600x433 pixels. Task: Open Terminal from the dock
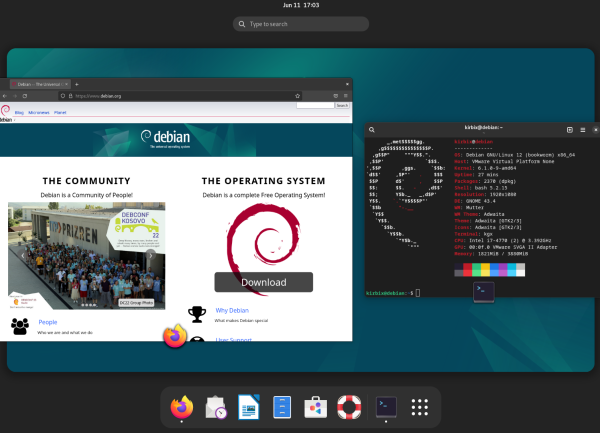[386, 407]
